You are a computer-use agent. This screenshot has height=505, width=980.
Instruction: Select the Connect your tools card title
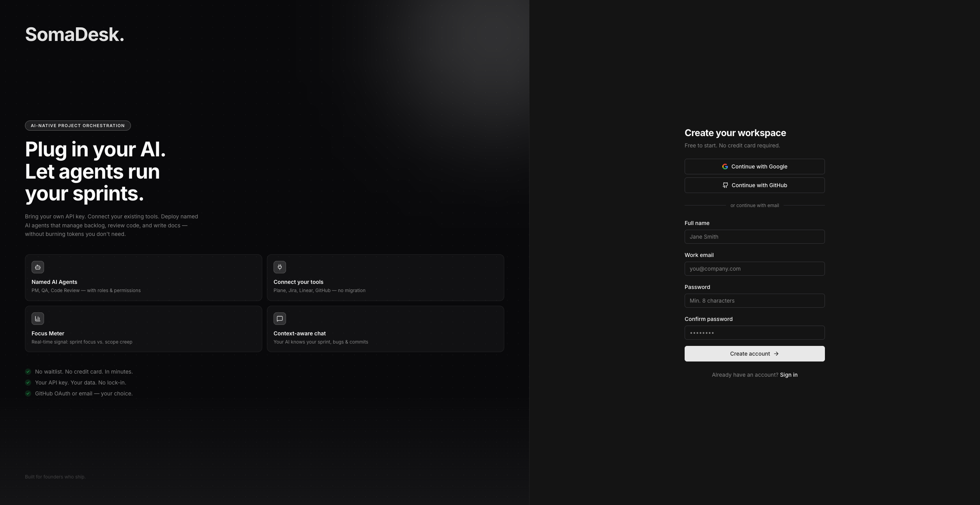pos(298,282)
